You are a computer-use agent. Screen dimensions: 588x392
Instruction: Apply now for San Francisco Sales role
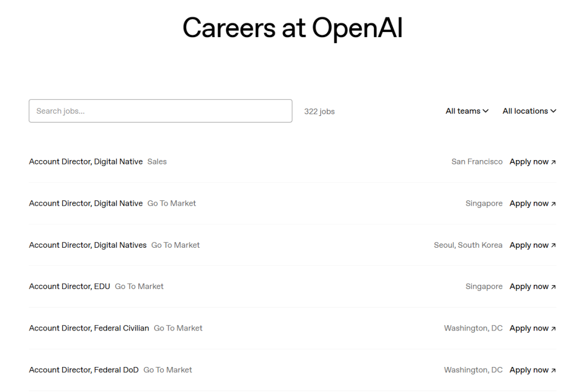[532, 162]
